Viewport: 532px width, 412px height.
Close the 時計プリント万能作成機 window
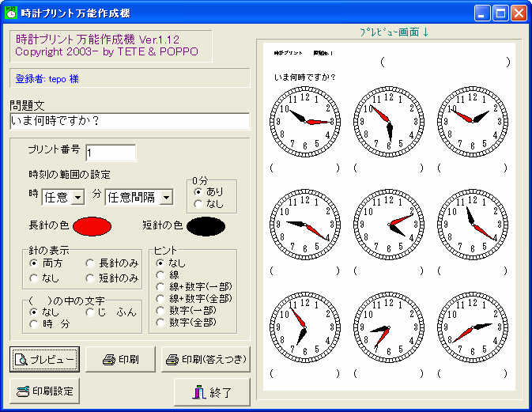(519, 13)
